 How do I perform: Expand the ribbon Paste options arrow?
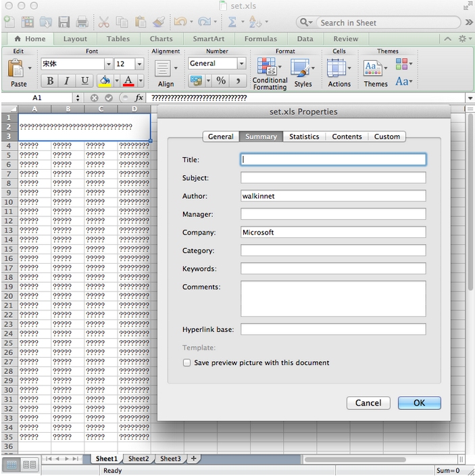point(30,68)
